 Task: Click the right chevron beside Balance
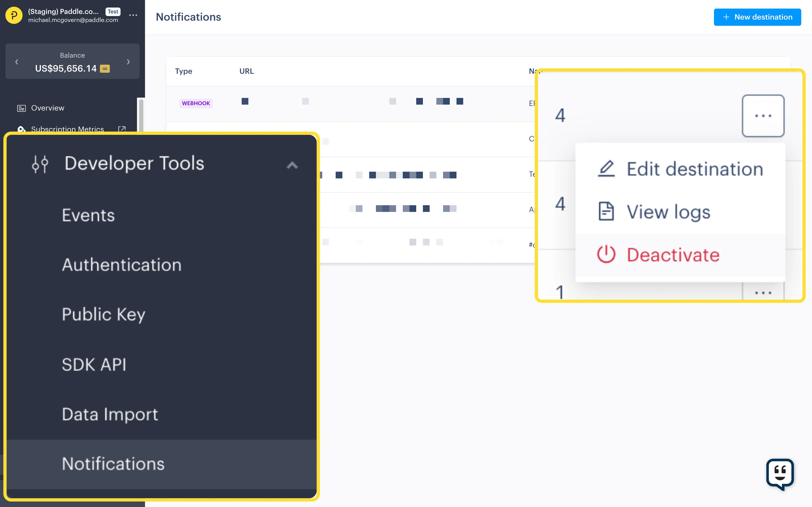(x=128, y=62)
